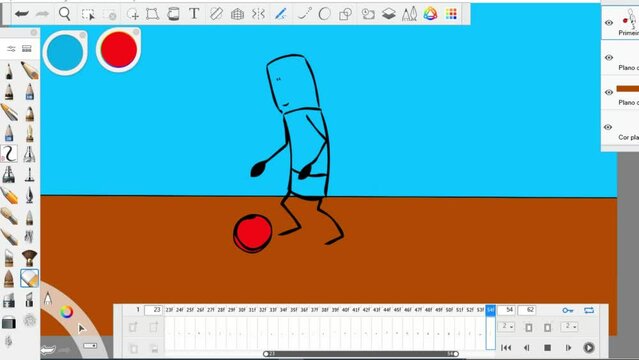Open the lagoon color wheel
Screen dimensions: 639x360
point(66,312)
